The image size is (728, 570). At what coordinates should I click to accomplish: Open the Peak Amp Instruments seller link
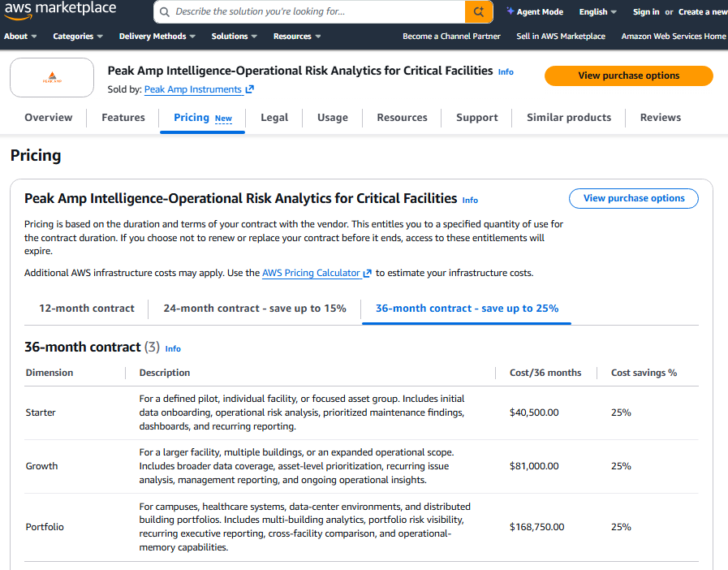193,89
